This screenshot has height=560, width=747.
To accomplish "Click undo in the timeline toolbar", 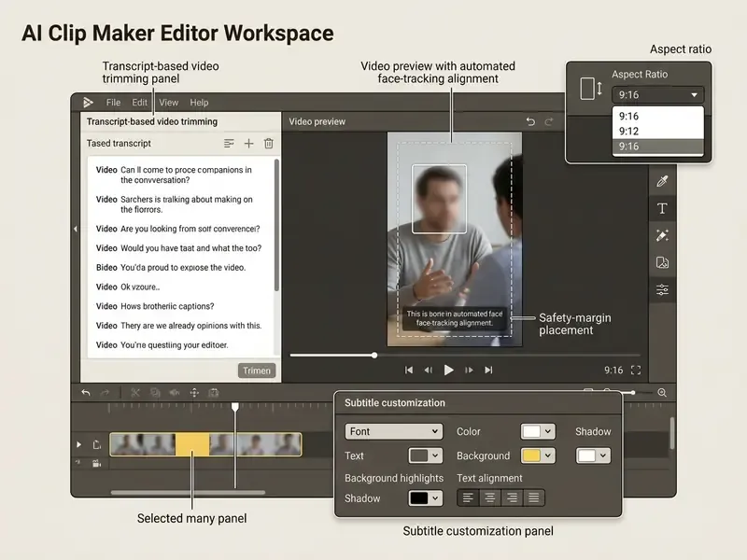I will point(86,392).
